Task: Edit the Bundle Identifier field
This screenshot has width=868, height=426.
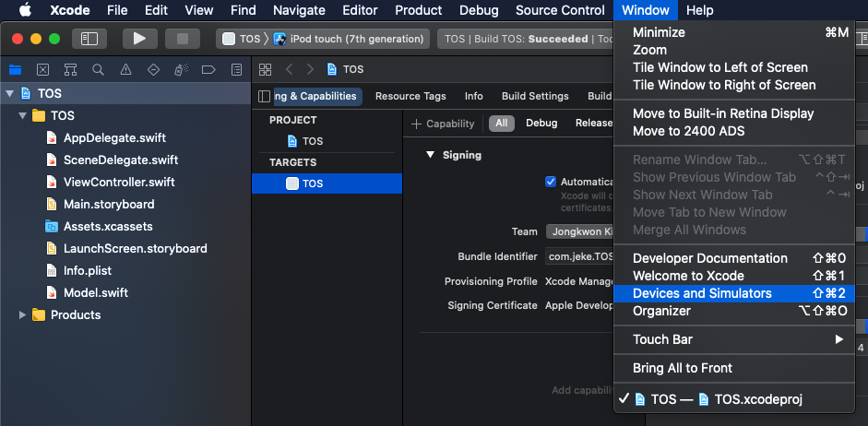Action: (x=579, y=256)
